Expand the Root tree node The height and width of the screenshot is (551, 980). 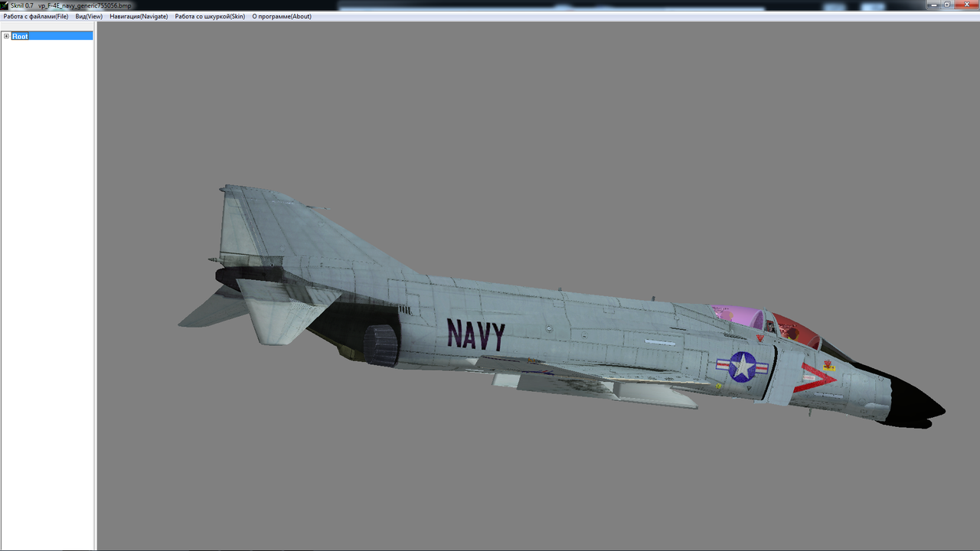6,36
